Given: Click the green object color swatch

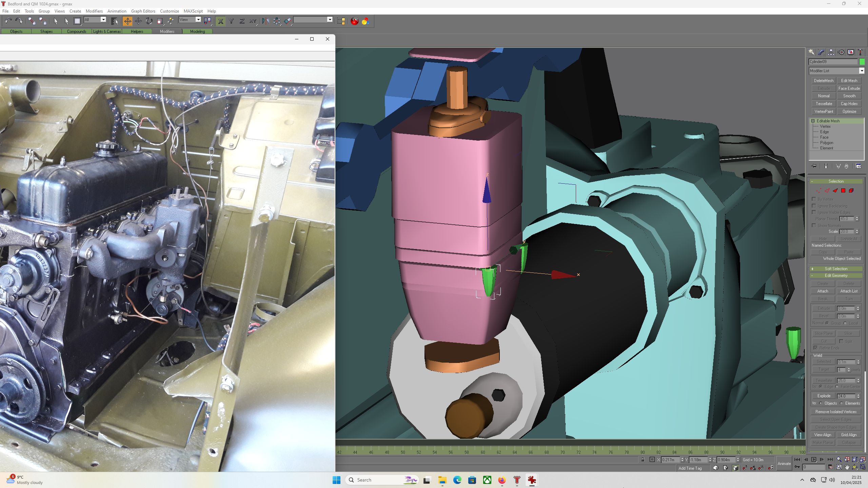Looking at the screenshot, I should point(862,62).
